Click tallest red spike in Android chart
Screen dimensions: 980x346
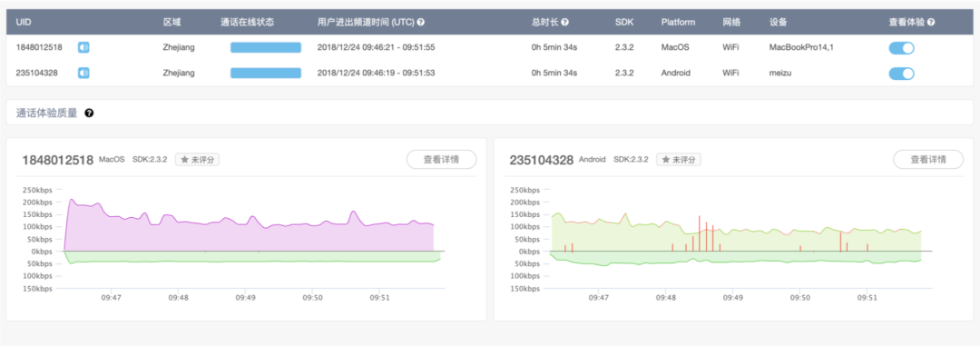tap(700, 233)
